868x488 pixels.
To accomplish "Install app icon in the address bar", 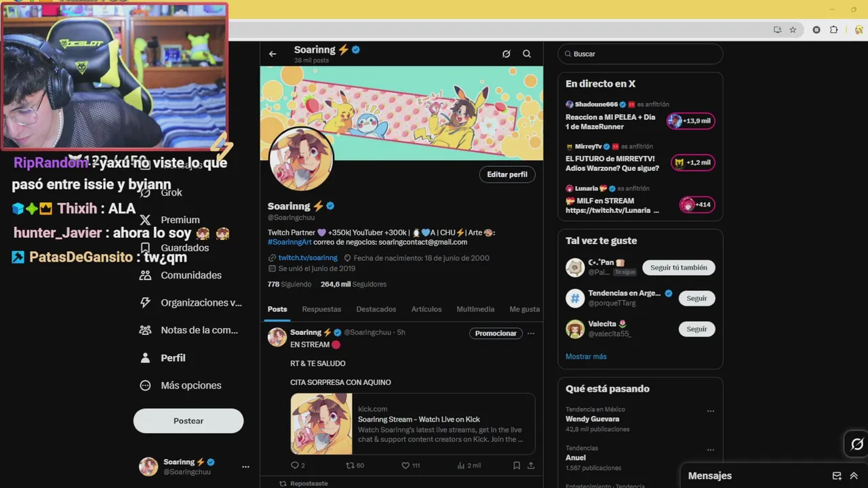I will coord(777,30).
